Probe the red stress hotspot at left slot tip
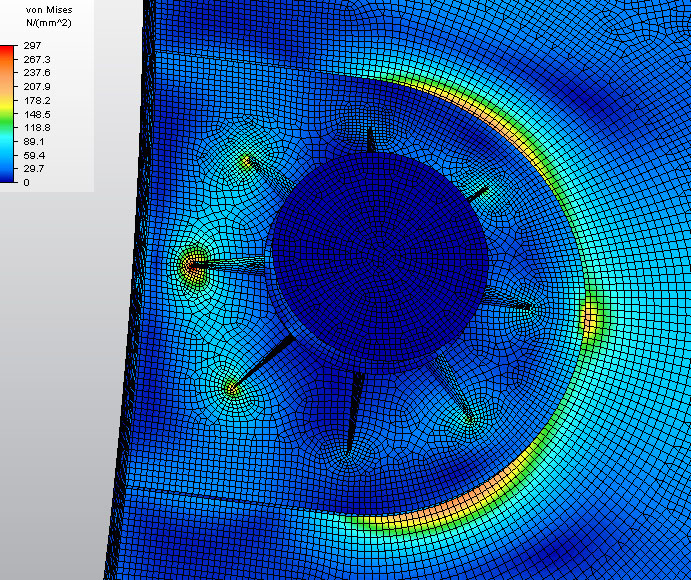Viewport: 691px width, 580px height. click(189, 265)
